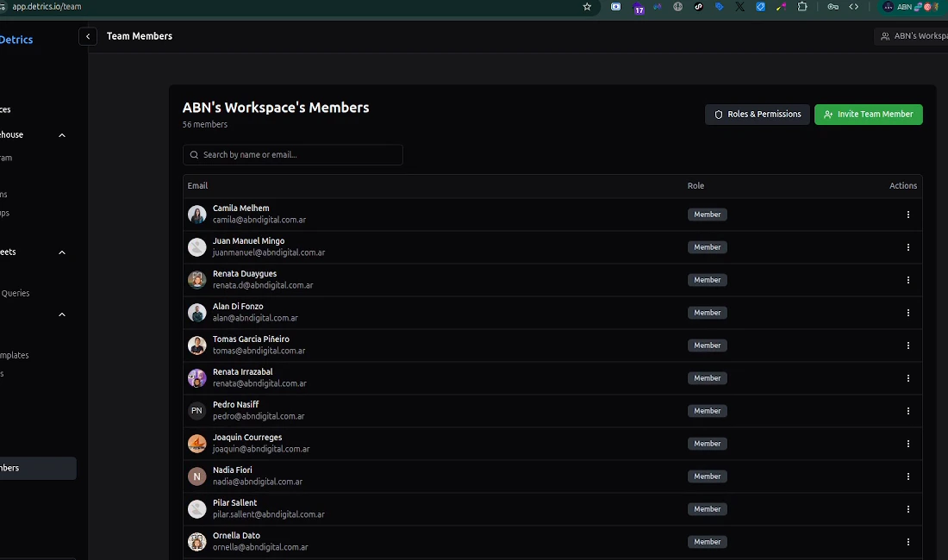948x560 pixels.
Task: Open Roles & Permissions
Action: pyautogui.click(x=757, y=114)
